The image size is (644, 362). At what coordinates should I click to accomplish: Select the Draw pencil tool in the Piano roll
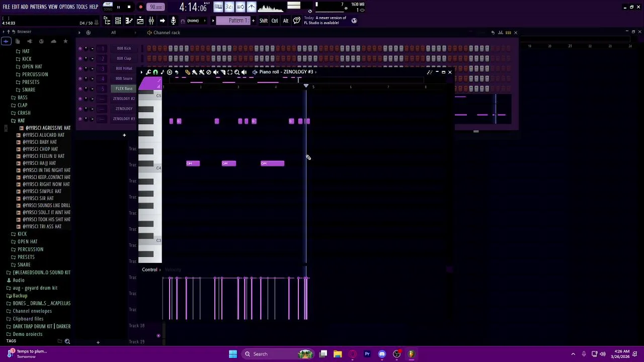(188, 72)
